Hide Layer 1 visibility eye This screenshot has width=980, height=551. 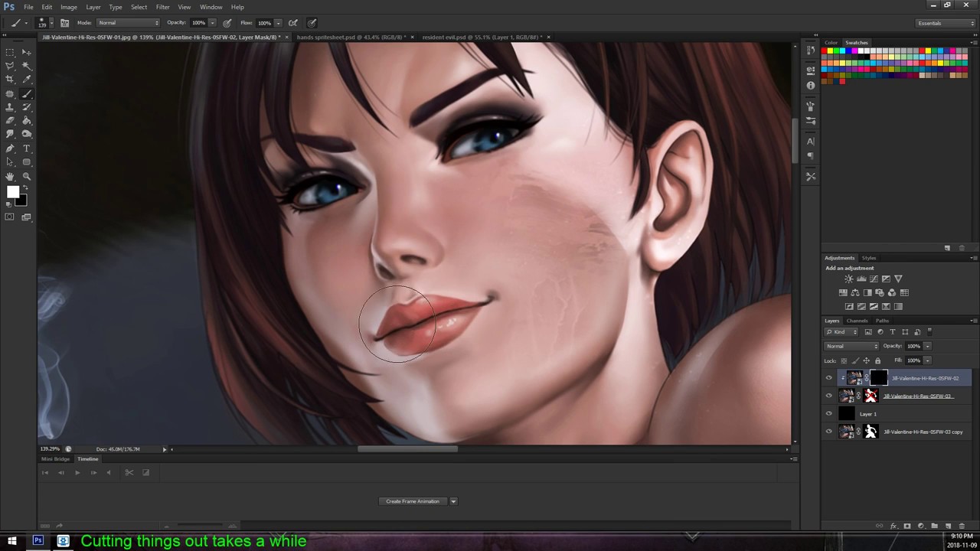pos(828,414)
